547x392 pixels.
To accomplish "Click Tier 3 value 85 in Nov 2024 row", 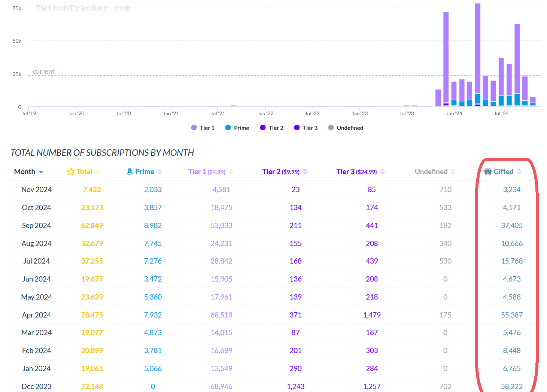I will [372, 189].
